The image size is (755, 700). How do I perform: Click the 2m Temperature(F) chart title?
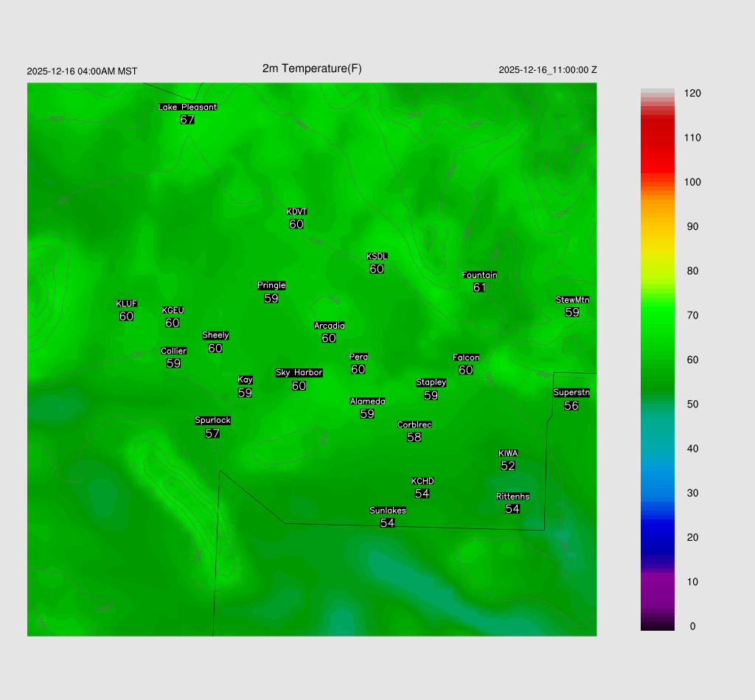pos(312,69)
